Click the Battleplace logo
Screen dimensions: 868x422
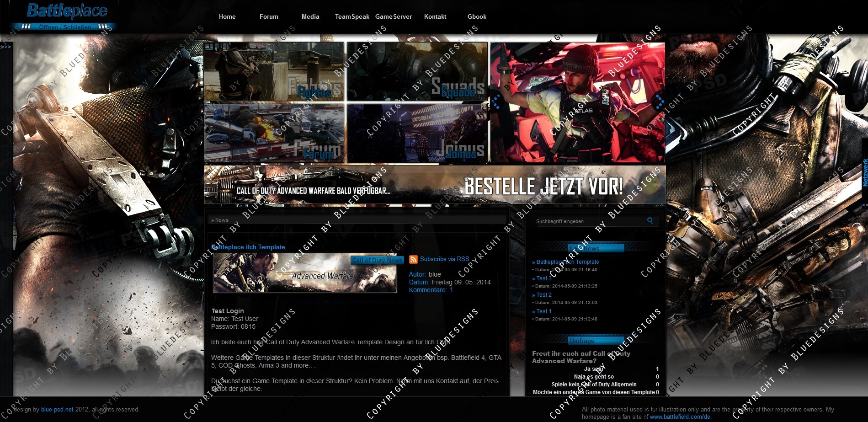coord(67,11)
